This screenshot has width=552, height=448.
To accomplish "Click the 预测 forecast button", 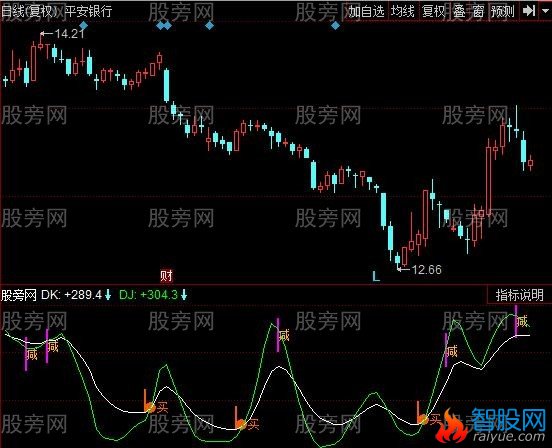I will point(503,12).
